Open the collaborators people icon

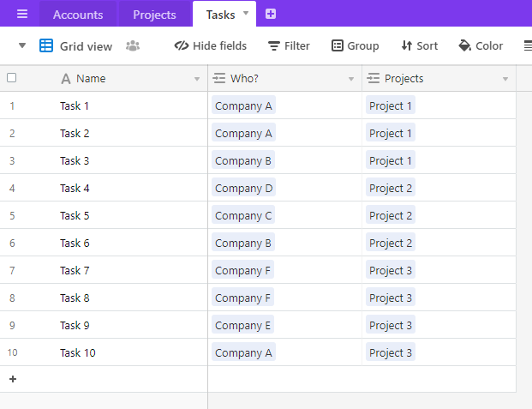(x=133, y=45)
